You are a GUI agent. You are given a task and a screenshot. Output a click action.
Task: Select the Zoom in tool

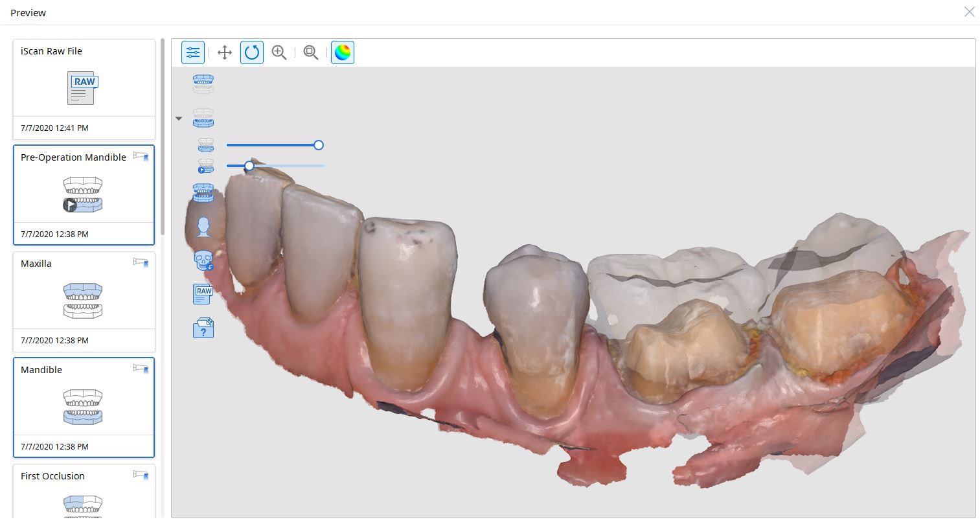point(279,52)
